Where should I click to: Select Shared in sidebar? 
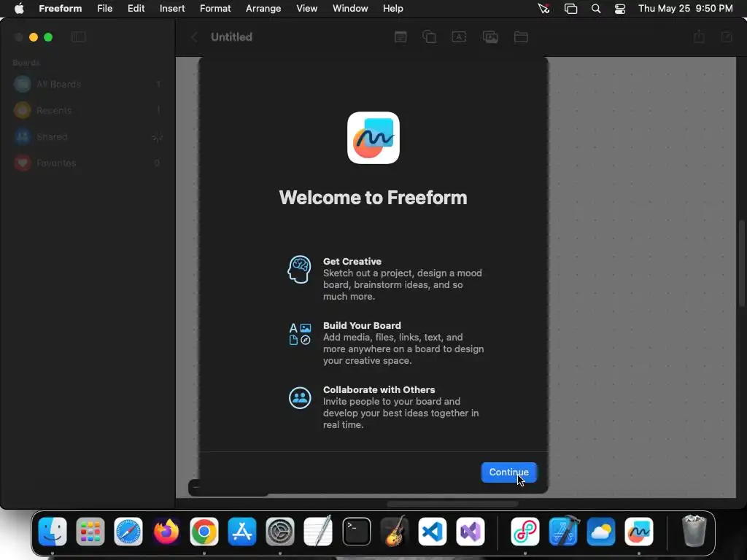pyautogui.click(x=88, y=137)
